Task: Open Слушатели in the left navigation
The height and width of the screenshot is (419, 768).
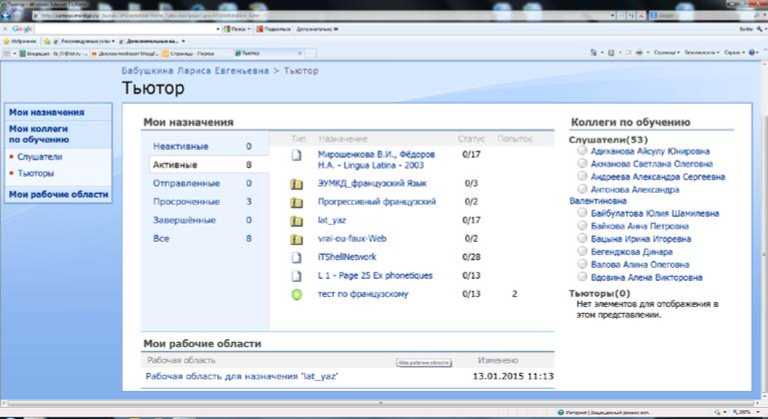Action: click(x=40, y=157)
